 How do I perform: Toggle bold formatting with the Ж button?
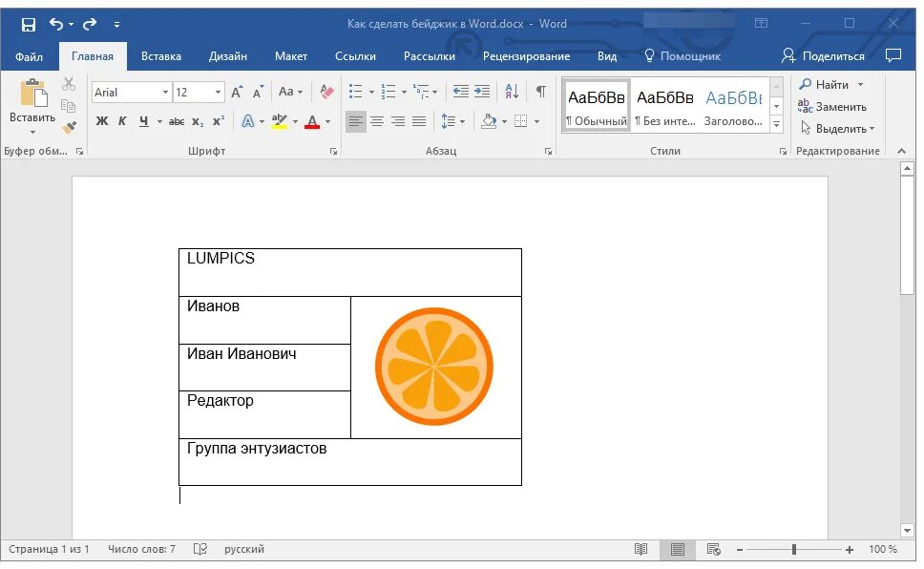[x=102, y=121]
